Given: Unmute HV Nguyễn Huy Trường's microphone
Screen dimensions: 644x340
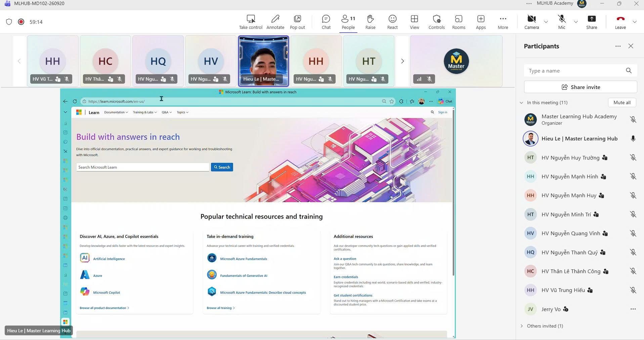Looking at the screenshot, I should pos(633,158).
